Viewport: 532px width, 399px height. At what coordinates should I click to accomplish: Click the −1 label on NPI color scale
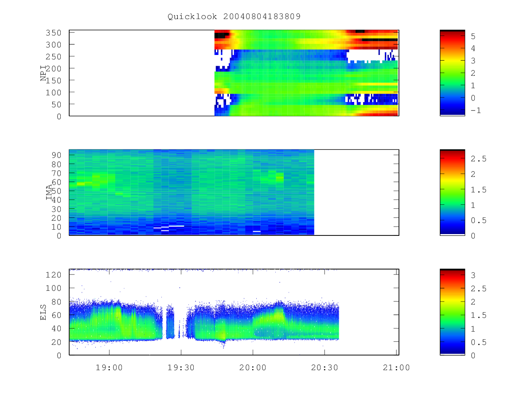[x=476, y=110]
